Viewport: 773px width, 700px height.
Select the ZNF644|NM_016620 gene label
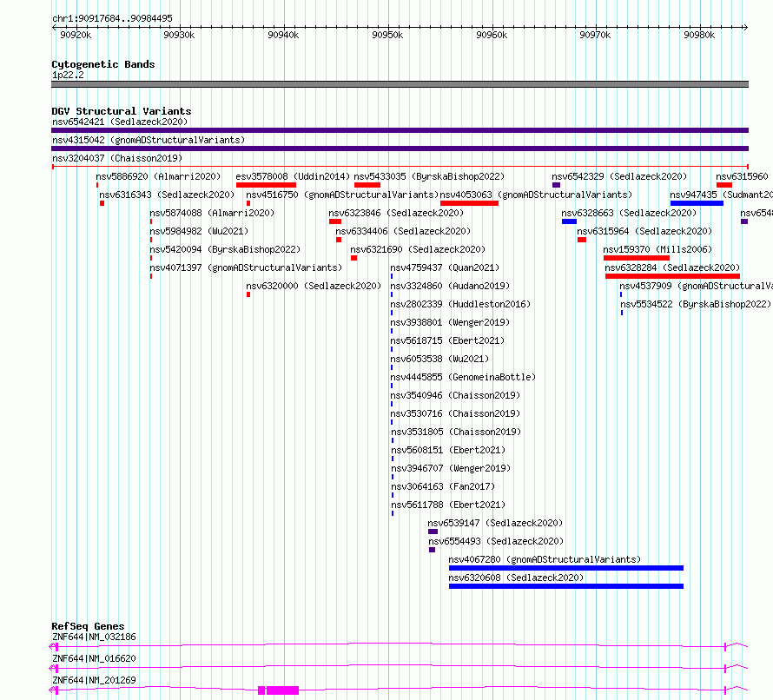[94, 658]
